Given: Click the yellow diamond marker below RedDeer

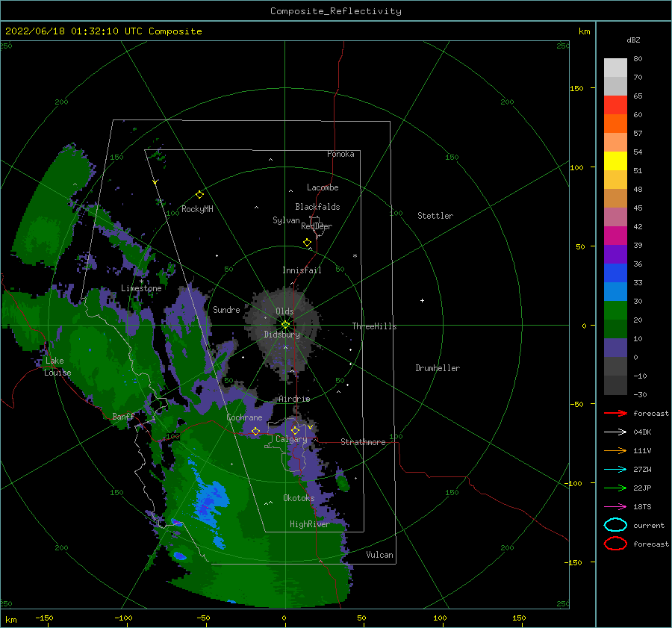Looking at the screenshot, I should (308, 243).
